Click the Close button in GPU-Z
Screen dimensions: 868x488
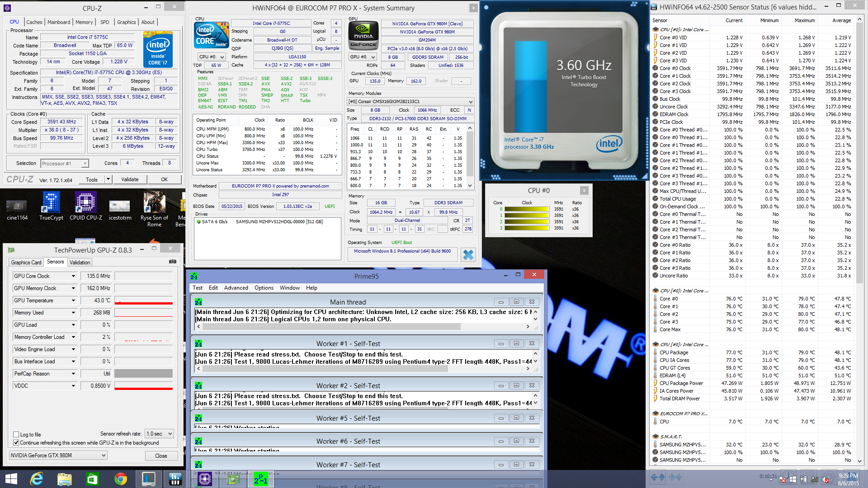(x=161, y=455)
